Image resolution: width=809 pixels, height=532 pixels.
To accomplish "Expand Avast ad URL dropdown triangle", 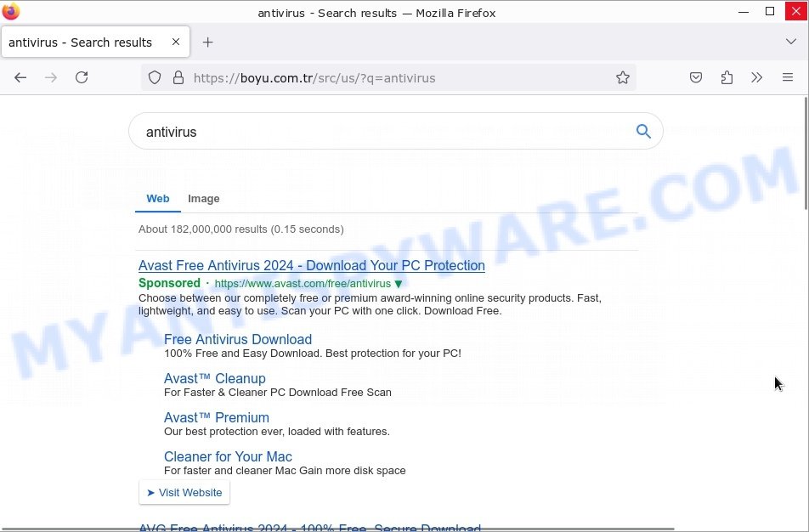I will click(399, 284).
